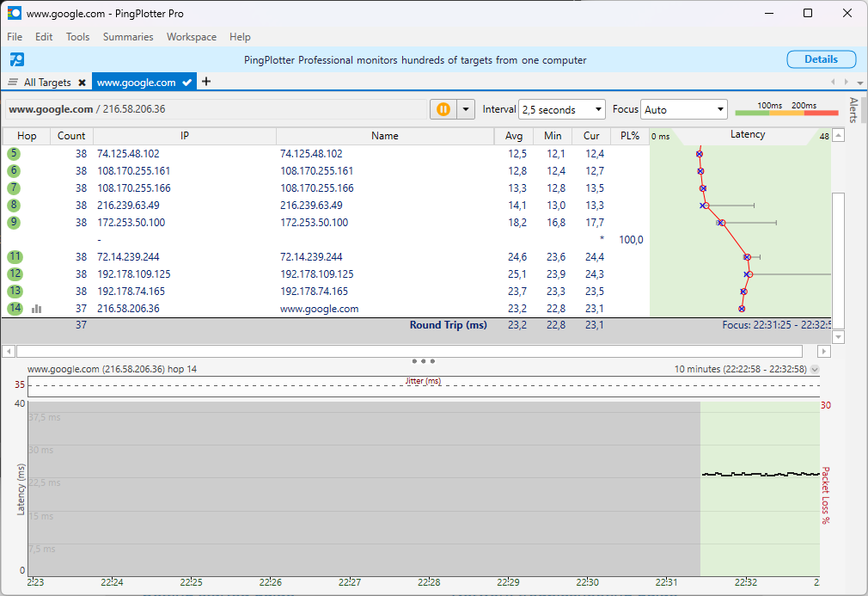868x596 pixels.
Task: Click the Cur column header
Action: (591, 136)
